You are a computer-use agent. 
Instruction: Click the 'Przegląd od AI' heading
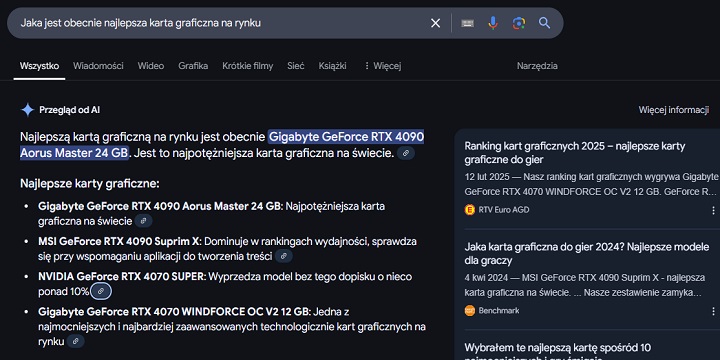(x=70, y=110)
